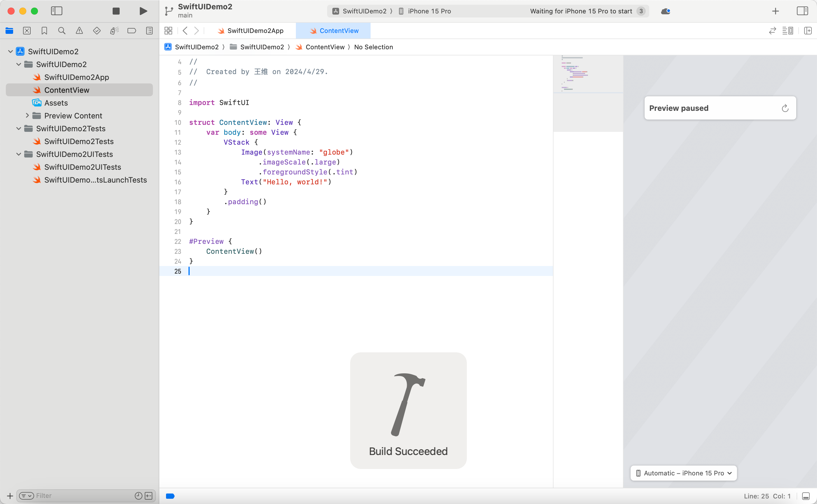The height and width of the screenshot is (504, 817).
Task: Toggle the navigator sidebar visibility
Action: point(56,11)
